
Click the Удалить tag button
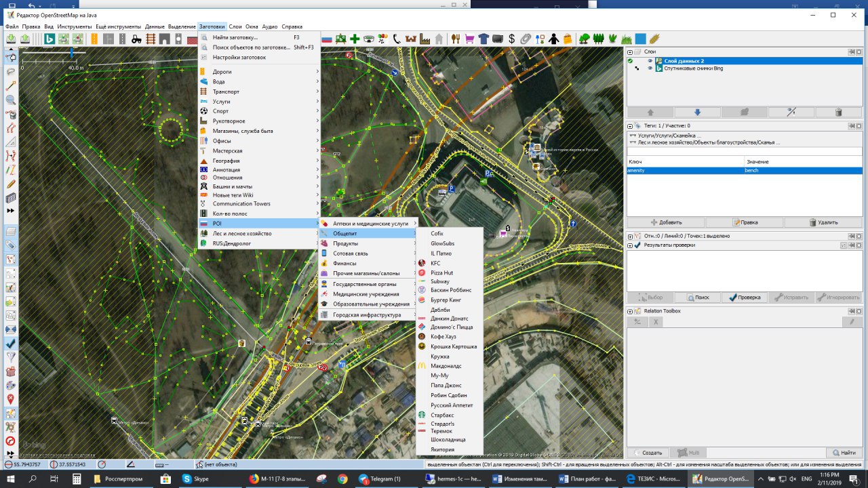click(823, 222)
